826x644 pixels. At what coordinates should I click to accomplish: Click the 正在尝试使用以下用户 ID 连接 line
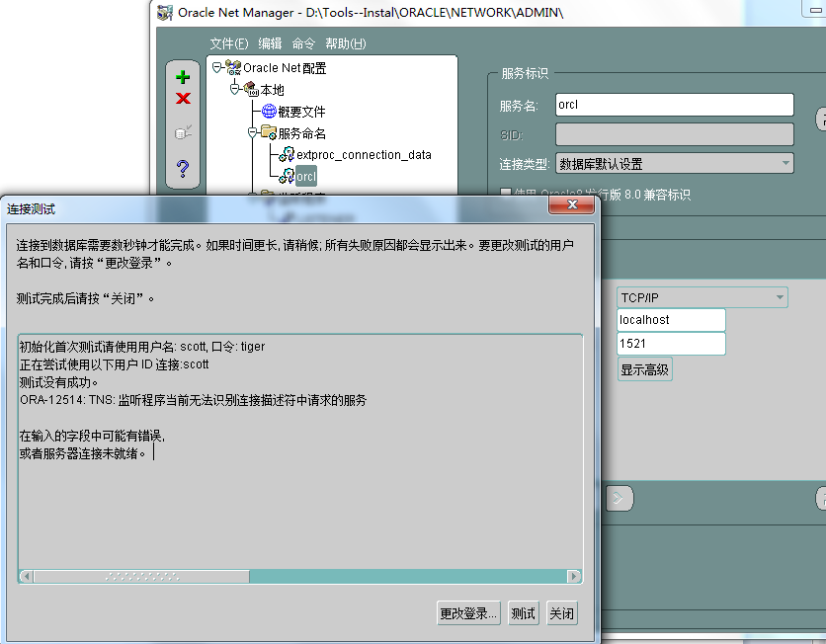point(115,364)
